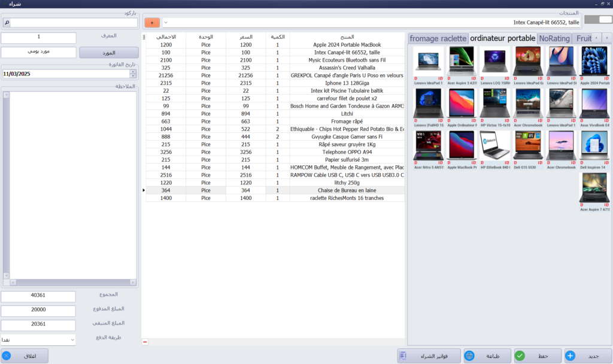
Task: Pick the Apple 2024 Portable MacBook thumbnail
Action: coord(594,66)
